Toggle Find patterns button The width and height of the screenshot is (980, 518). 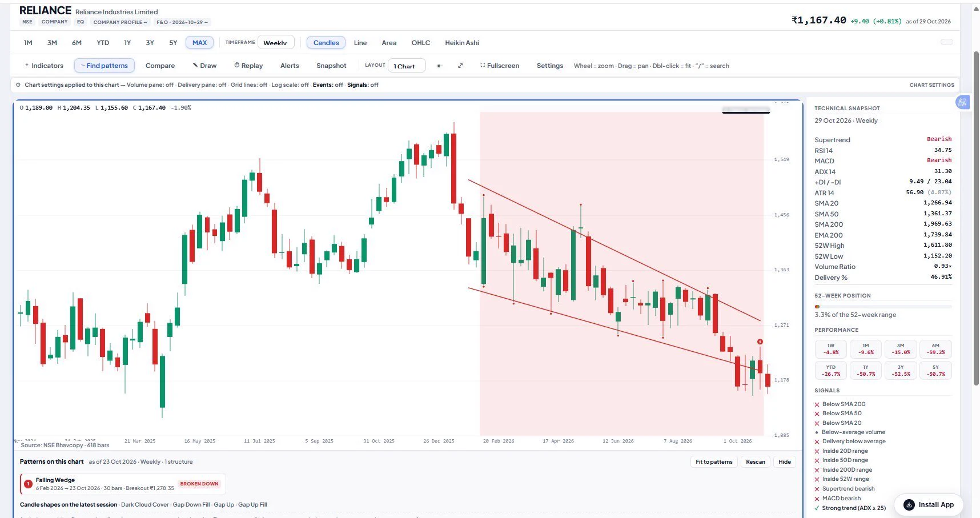pyautogui.click(x=105, y=66)
